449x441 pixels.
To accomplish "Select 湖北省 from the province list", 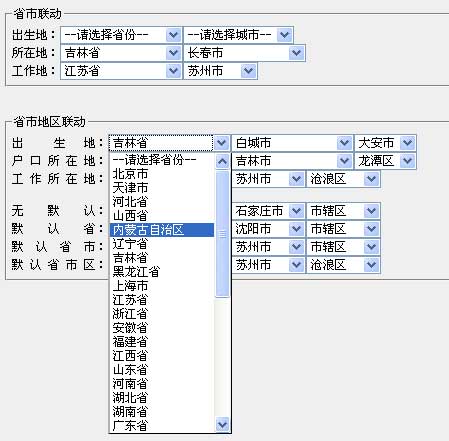I will pyautogui.click(x=162, y=398).
